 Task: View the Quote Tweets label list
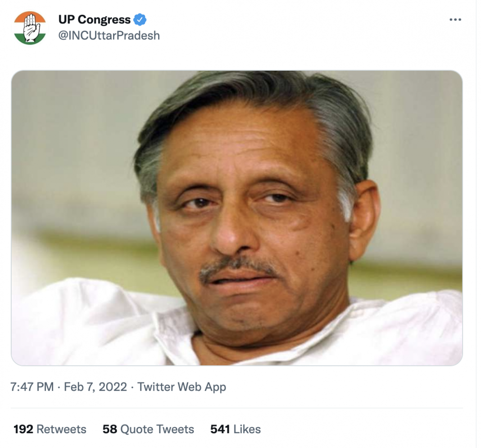157,429
